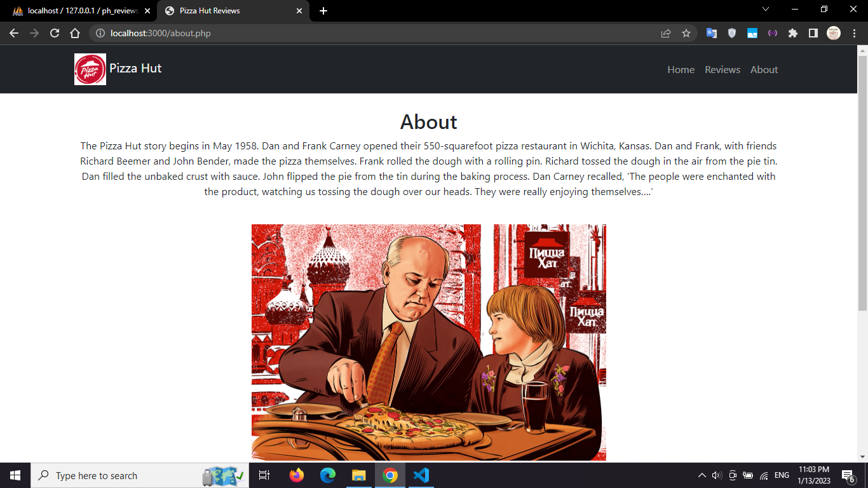Click the browser home icon
The image size is (868, 488).
75,33
